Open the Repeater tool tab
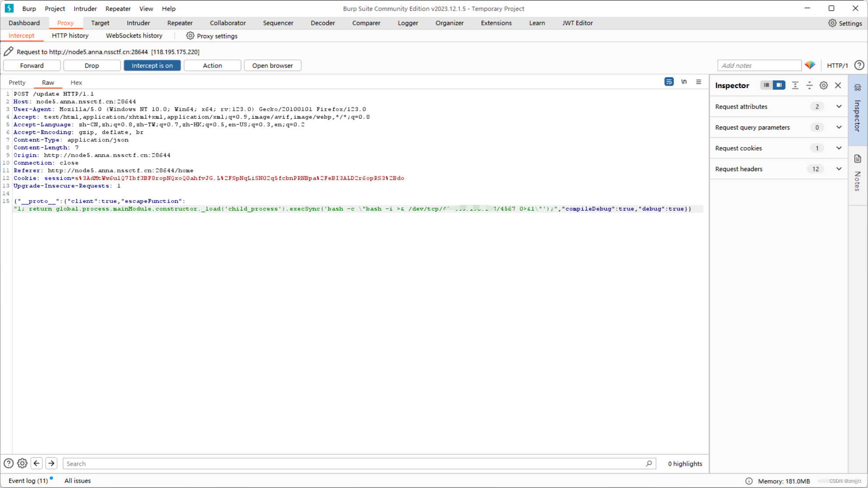Viewport: 868px width, 488px height. 180,23
